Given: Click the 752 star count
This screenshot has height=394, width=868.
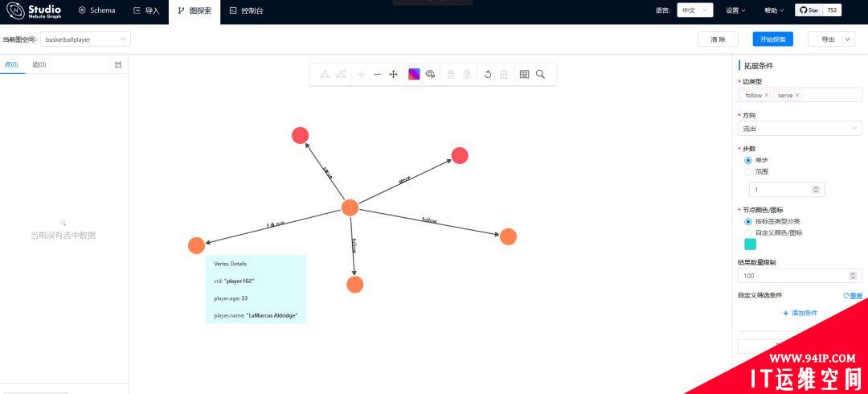Looking at the screenshot, I should point(832,10).
